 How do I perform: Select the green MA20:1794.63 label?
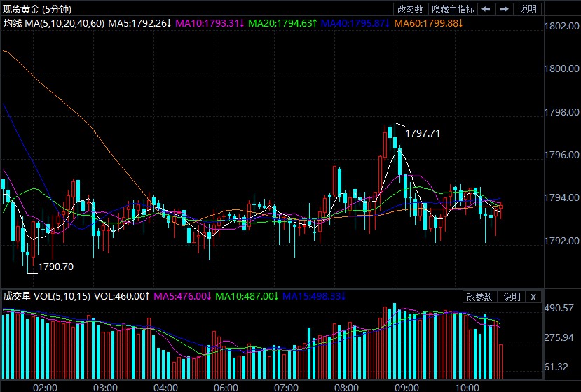282,24
